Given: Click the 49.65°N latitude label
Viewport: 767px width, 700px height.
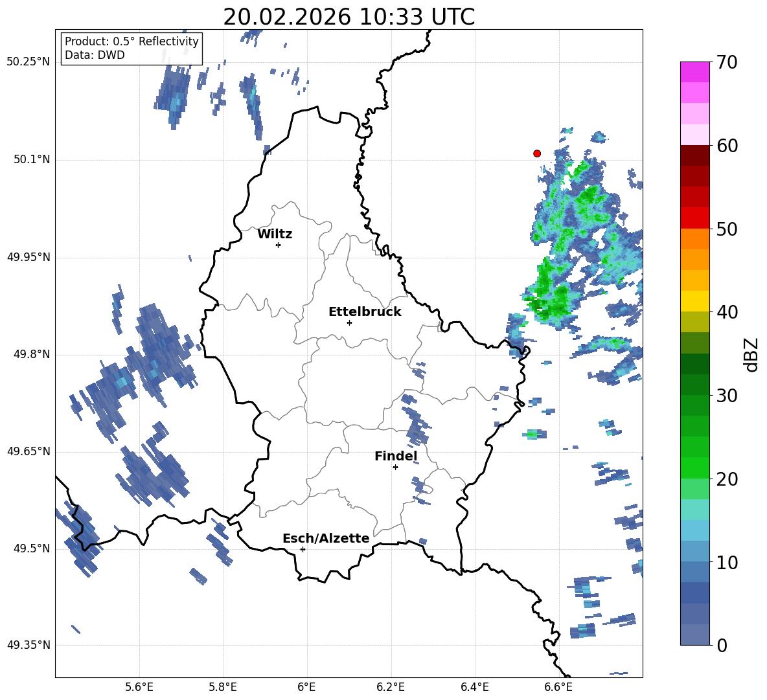Looking at the screenshot, I should point(29,451).
